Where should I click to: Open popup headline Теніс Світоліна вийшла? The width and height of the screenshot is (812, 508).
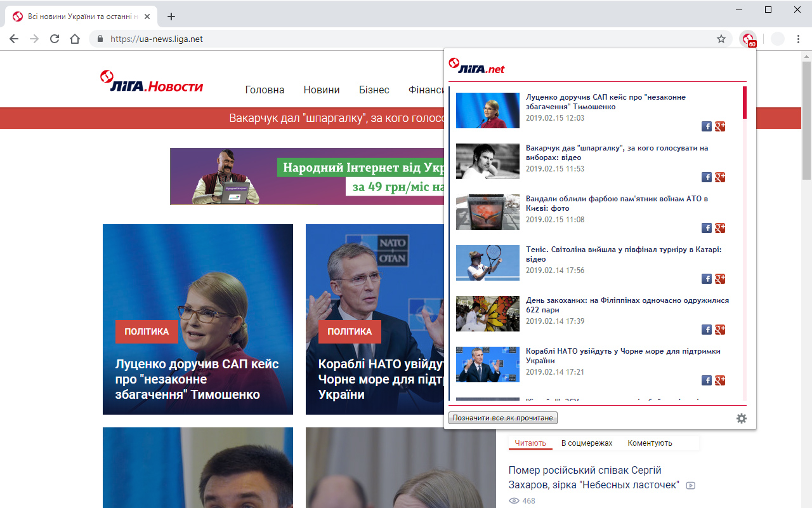pos(624,254)
